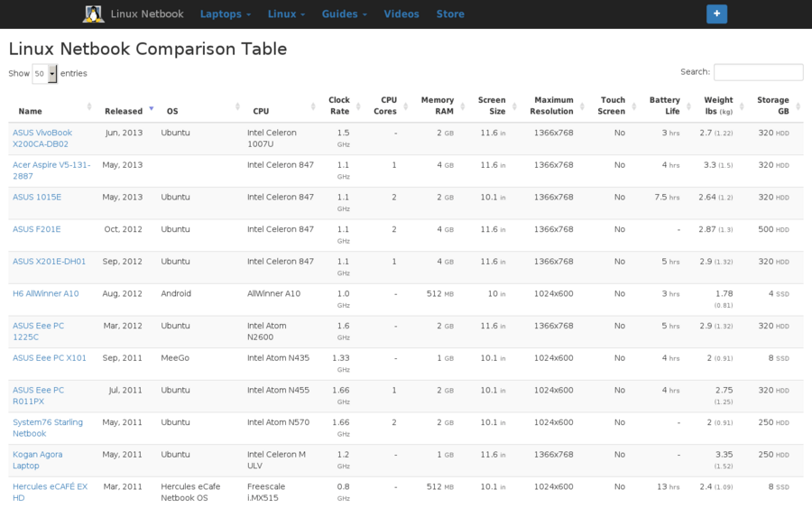Screen dimensions: 812x508
Task: Open ASUS F201E link
Action: pos(36,229)
